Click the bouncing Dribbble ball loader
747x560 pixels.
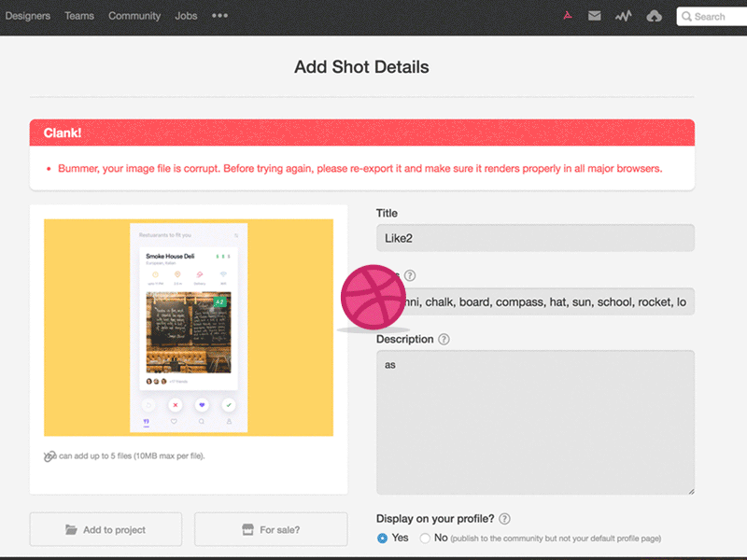pyautogui.click(x=373, y=297)
